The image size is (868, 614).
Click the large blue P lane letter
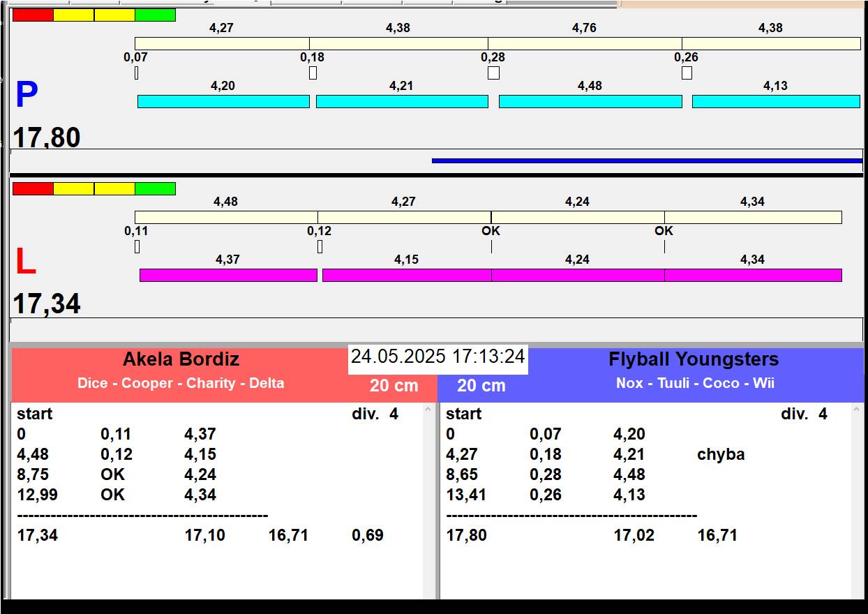pos(27,95)
